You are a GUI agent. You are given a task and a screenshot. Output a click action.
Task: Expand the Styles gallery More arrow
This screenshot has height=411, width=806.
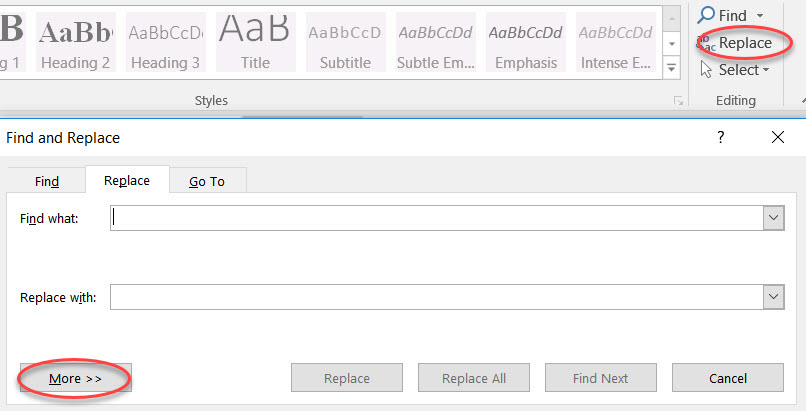tap(672, 69)
